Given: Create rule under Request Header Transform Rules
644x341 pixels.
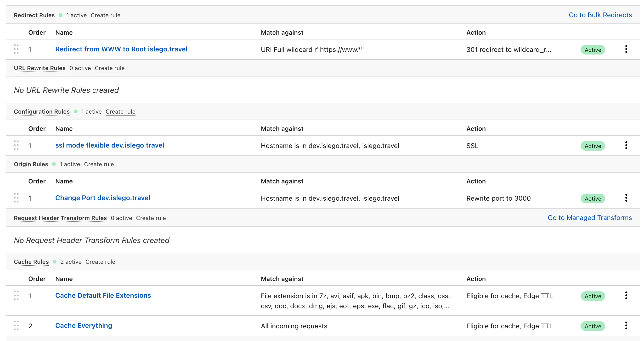Looking at the screenshot, I should 151,218.
